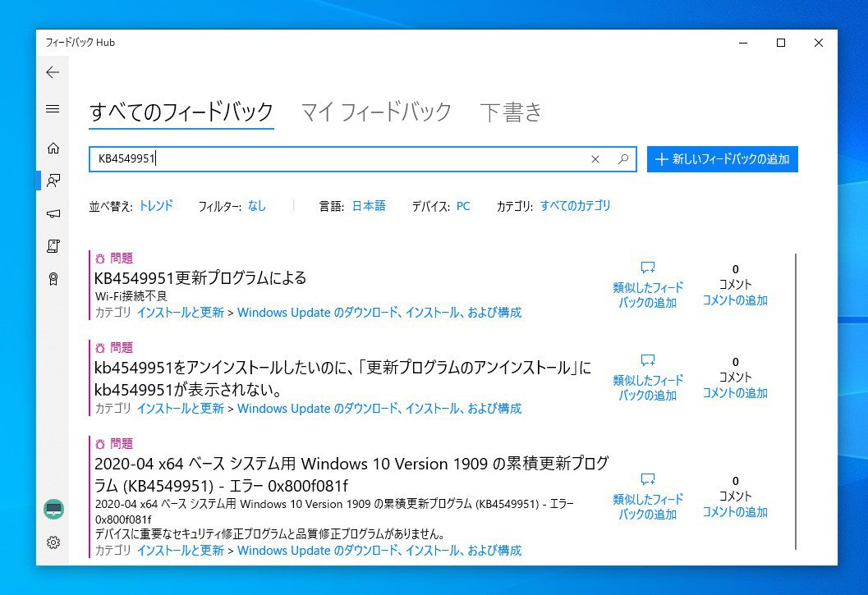Go back with the arrow icon
The image size is (868, 595).
pyautogui.click(x=53, y=72)
